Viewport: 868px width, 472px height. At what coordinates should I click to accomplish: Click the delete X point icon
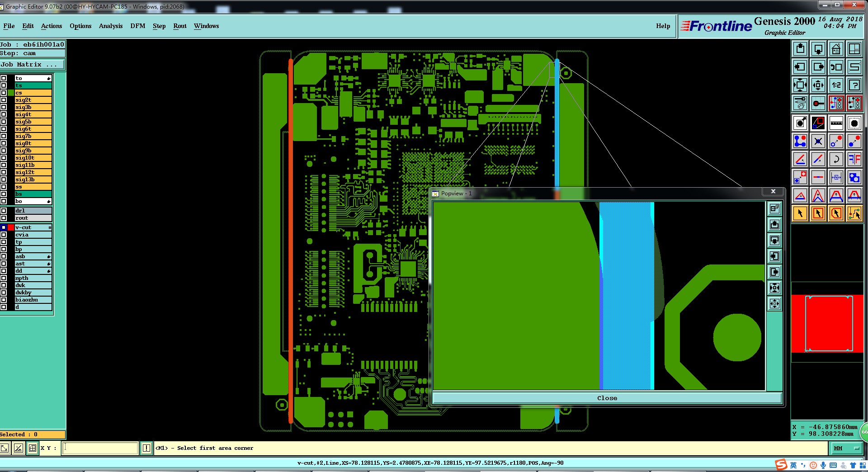(x=818, y=141)
